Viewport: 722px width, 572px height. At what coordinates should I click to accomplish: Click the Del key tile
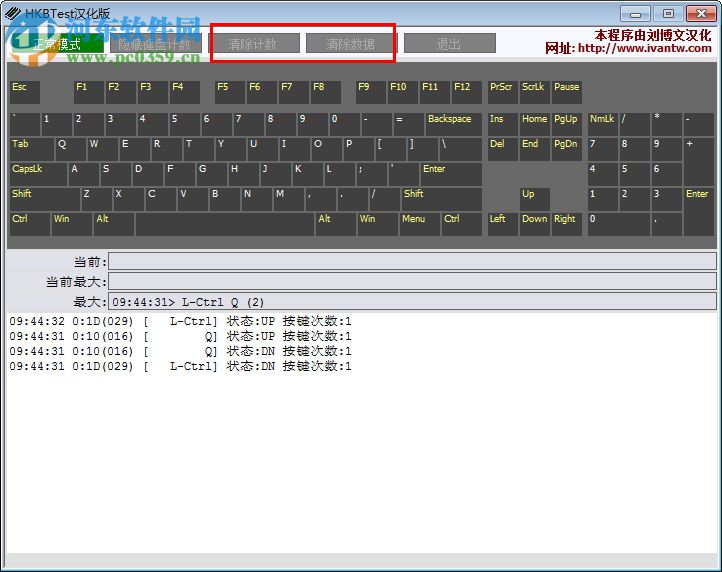point(502,149)
